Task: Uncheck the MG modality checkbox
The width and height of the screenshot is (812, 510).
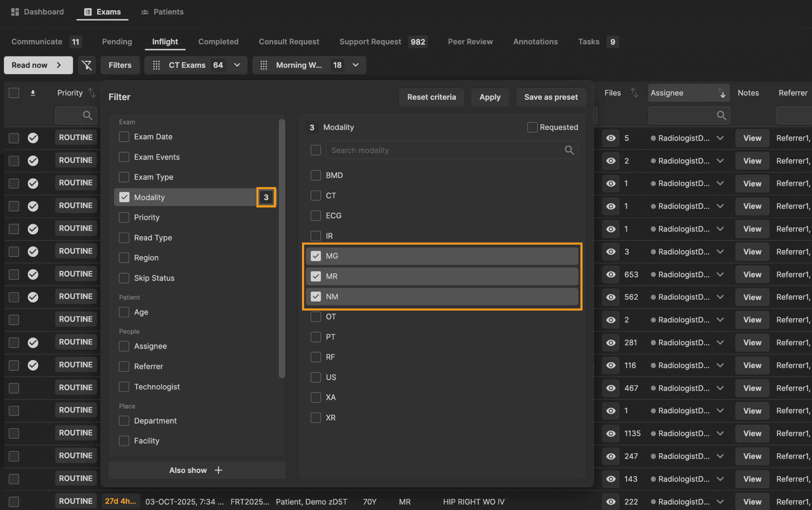Action: 316,256
